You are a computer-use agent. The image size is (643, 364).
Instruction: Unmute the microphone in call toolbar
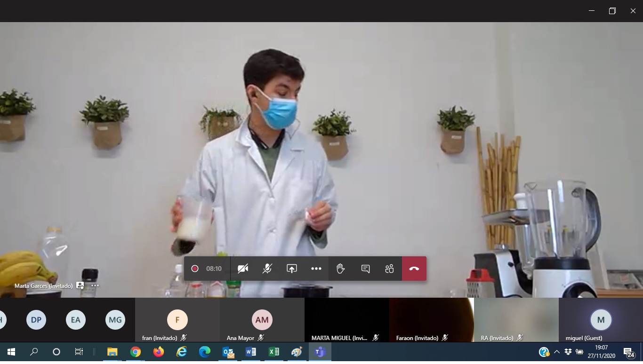267,269
